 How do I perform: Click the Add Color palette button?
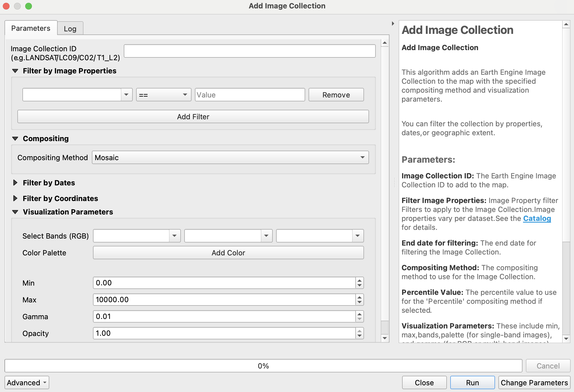pyautogui.click(x=228, y=253)
